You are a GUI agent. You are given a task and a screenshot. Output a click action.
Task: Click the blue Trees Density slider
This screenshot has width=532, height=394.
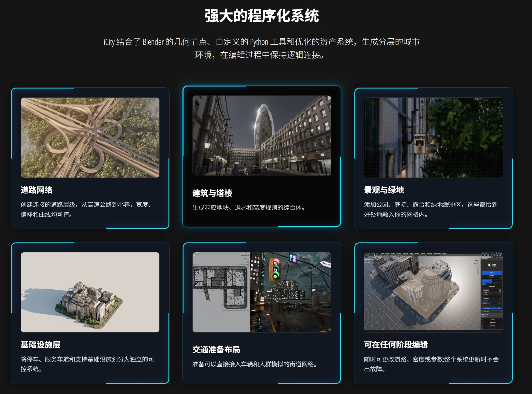(492, 308)
